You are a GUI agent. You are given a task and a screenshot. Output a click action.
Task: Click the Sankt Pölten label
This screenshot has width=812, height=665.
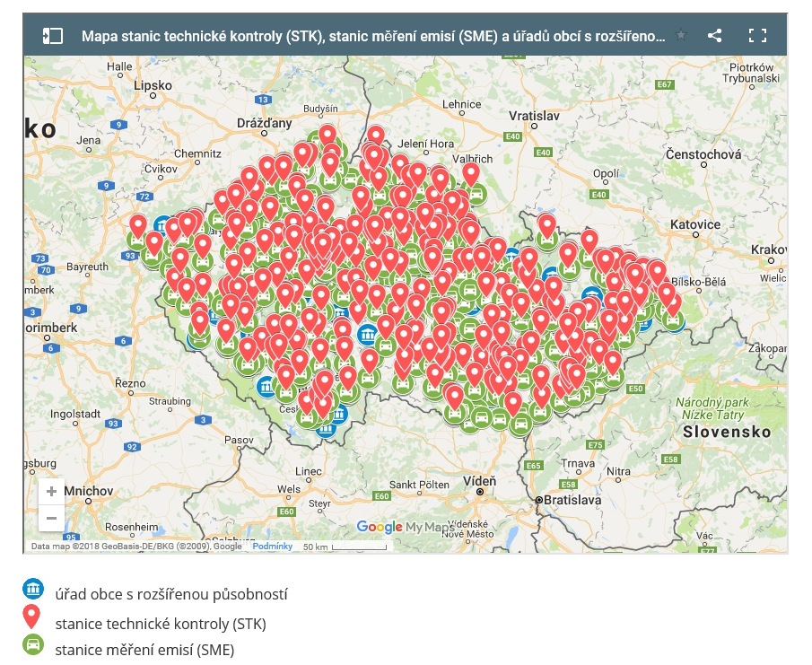click(x=420, y=485)
